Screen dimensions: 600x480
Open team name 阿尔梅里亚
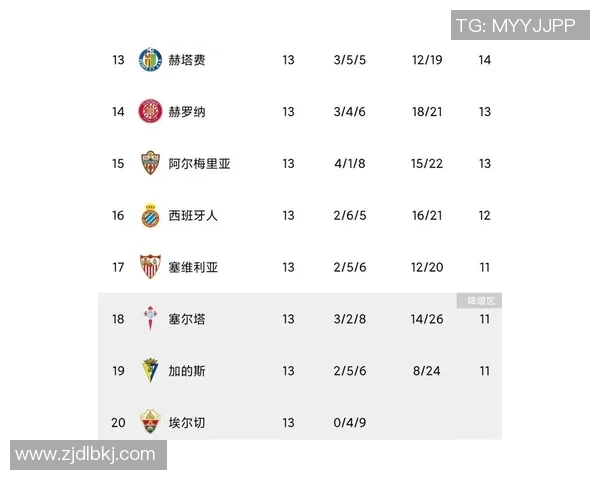point(200,164)
